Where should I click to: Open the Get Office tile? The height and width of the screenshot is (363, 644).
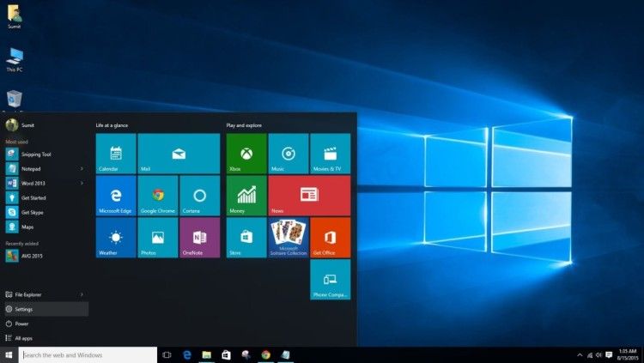pyautogui.click(x=331, y=238)
